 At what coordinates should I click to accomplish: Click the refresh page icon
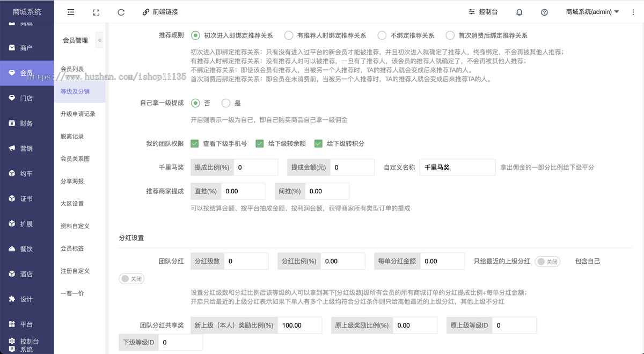[x=121, y=12]
